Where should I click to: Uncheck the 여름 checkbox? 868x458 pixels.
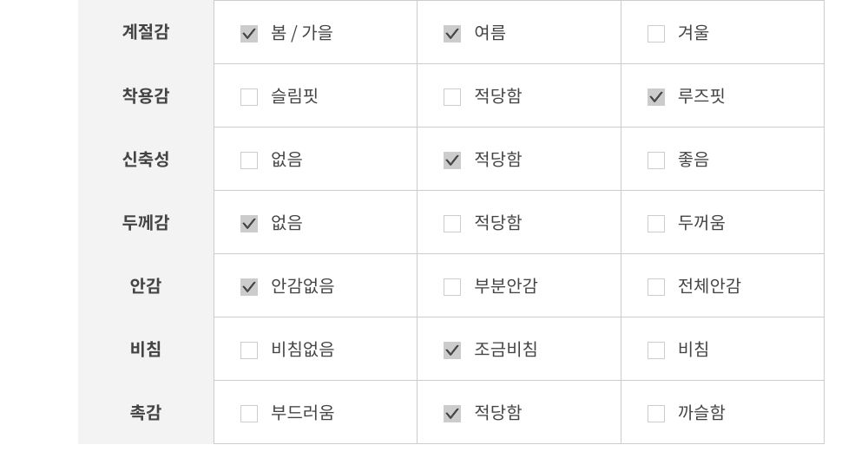pyautogui.click(x=452, y=34)
